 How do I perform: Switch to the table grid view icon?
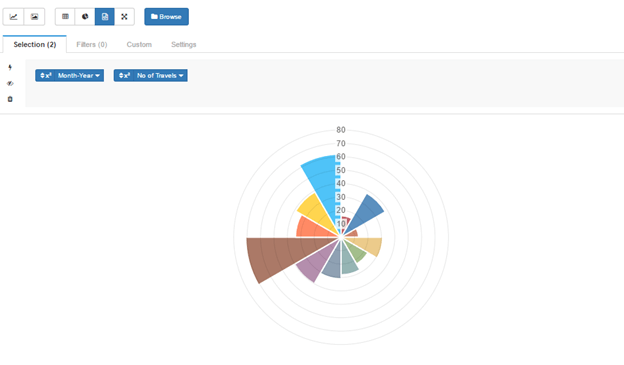coord(65,17)
